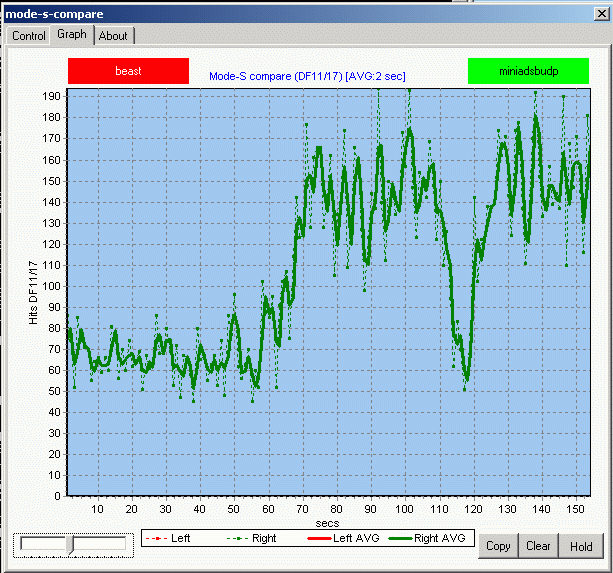Click the Left AVG legend entry

(343, 538)
